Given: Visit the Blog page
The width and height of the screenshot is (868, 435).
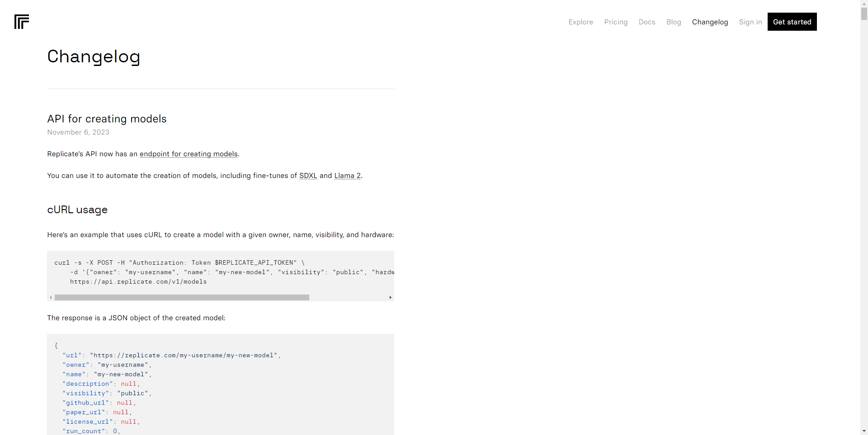Looking at the screenshot, I should pyautogui.click(x=674, y=22).
